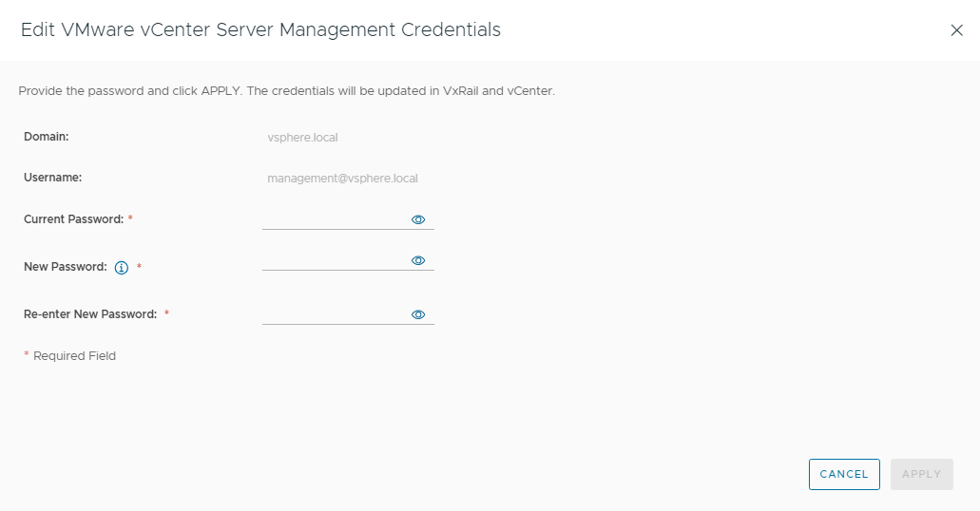Select the New Password label

tap(66, 267)
